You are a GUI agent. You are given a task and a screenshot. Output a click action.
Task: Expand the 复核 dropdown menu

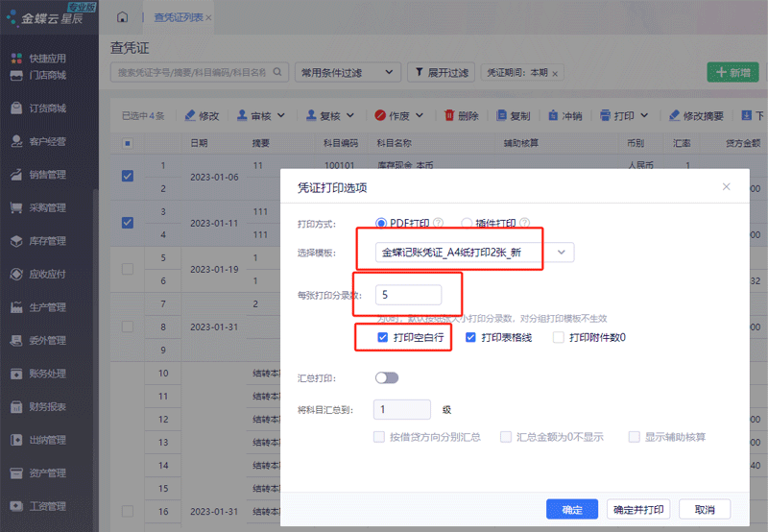[350, 115]
